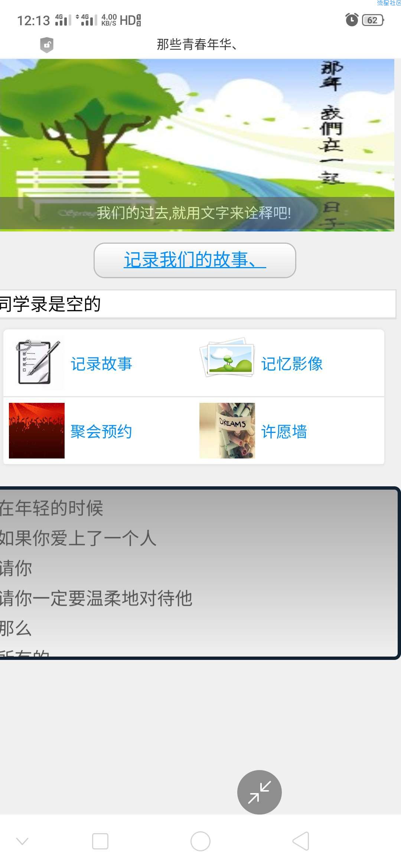Go home with the circle navigation button

[200, 841]
